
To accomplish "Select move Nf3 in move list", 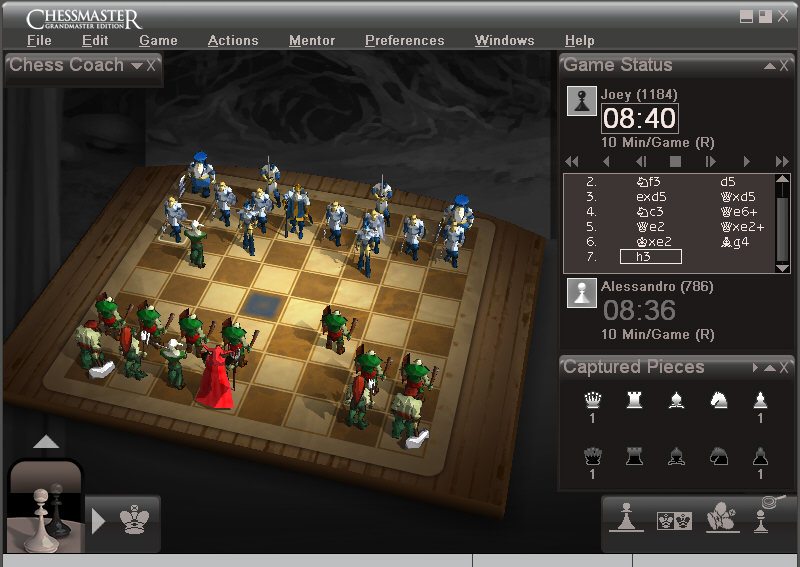I will click(x=648, y=182).
